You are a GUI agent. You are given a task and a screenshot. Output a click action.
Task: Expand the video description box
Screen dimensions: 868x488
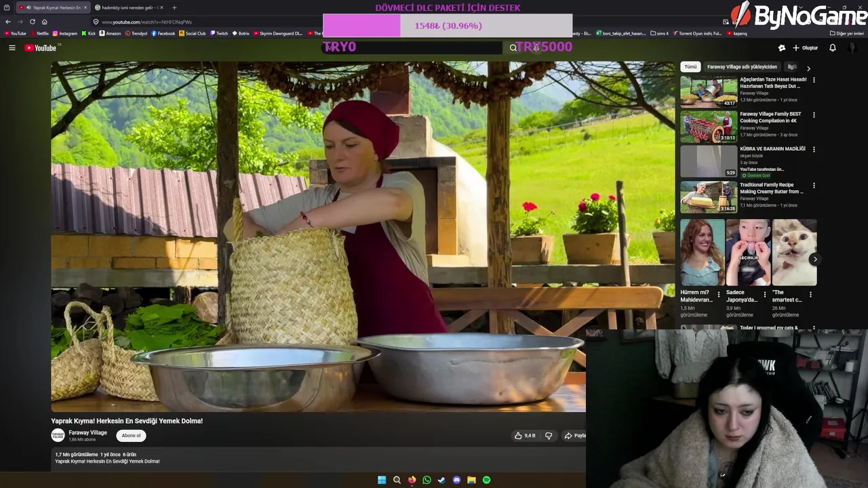(x=319, y=458)
